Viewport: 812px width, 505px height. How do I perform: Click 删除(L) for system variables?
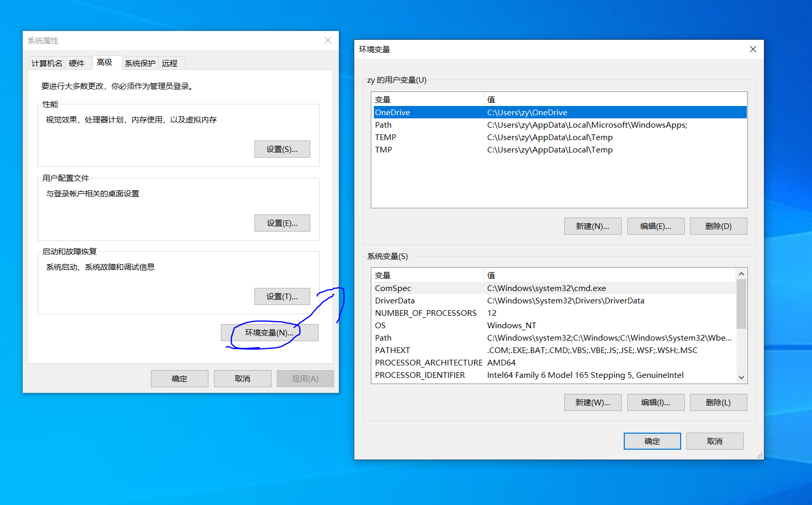[x=718, y=402]
